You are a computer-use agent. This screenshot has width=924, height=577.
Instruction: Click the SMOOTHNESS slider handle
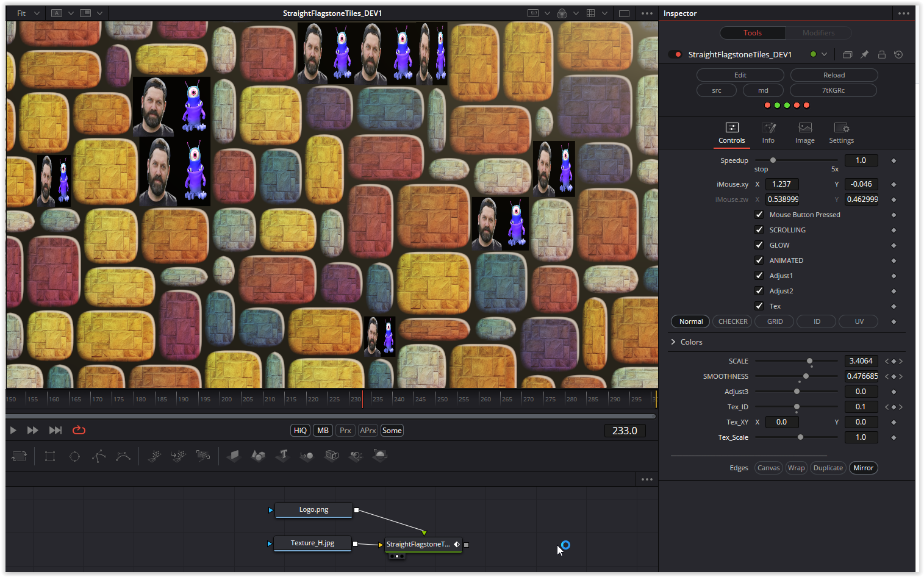(806, 376)
